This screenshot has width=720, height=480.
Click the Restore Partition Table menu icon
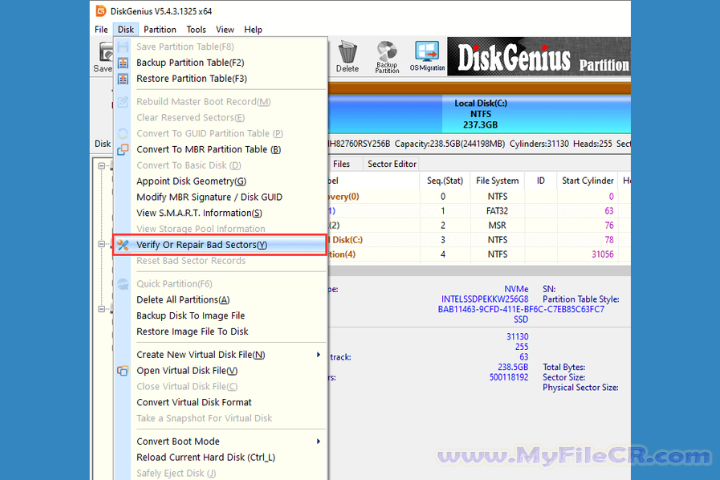[x=123, y=79]
